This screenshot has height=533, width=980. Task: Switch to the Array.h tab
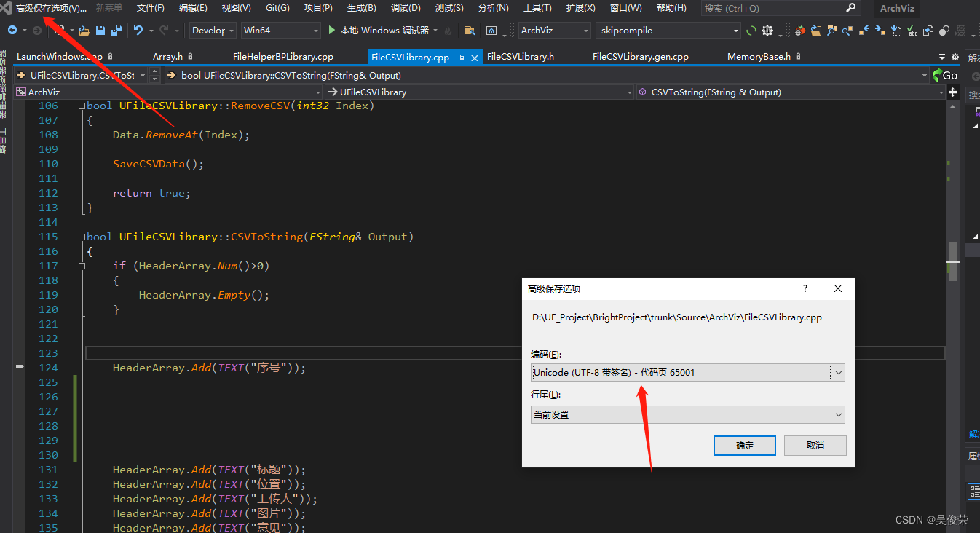point(167,57)
